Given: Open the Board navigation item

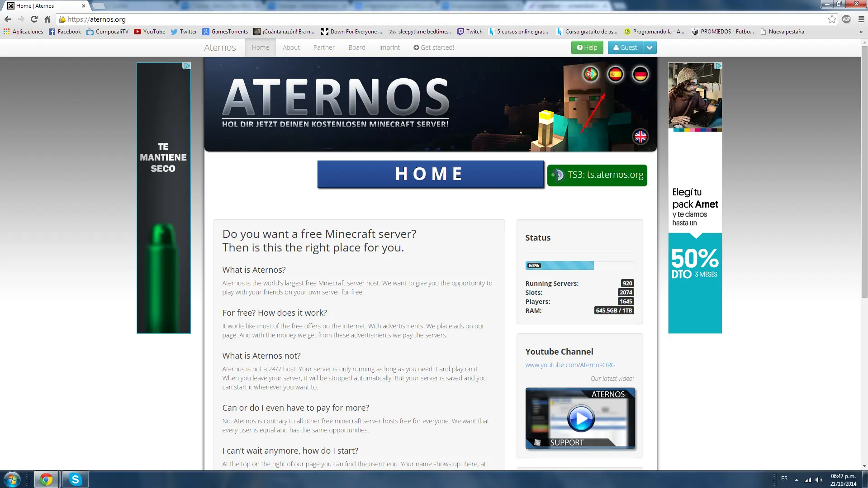Looking at the screenshot, I should (357, 47).
